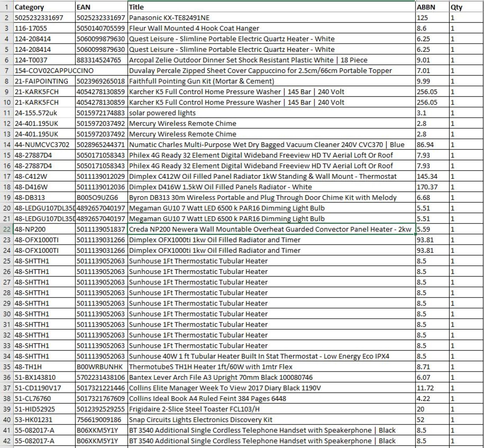Select category cell 124-T0037
Screen dimensions: 484x448
tap(44, 60)
